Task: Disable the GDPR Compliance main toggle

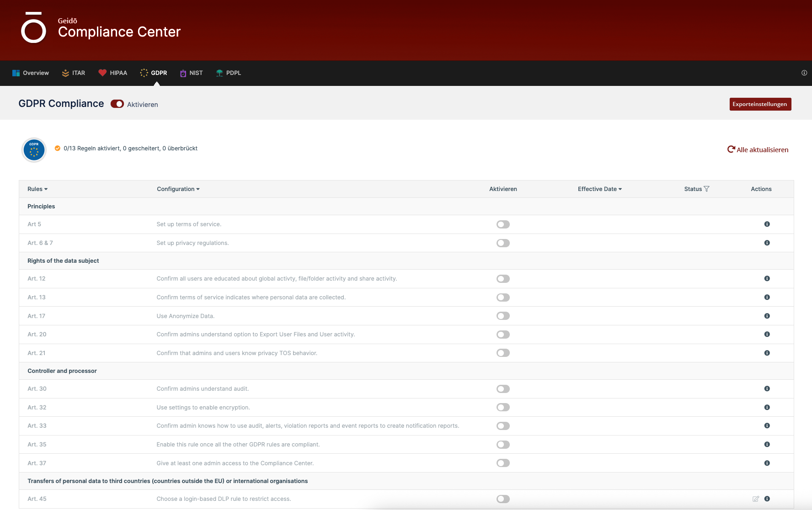Action: [117, 104]
